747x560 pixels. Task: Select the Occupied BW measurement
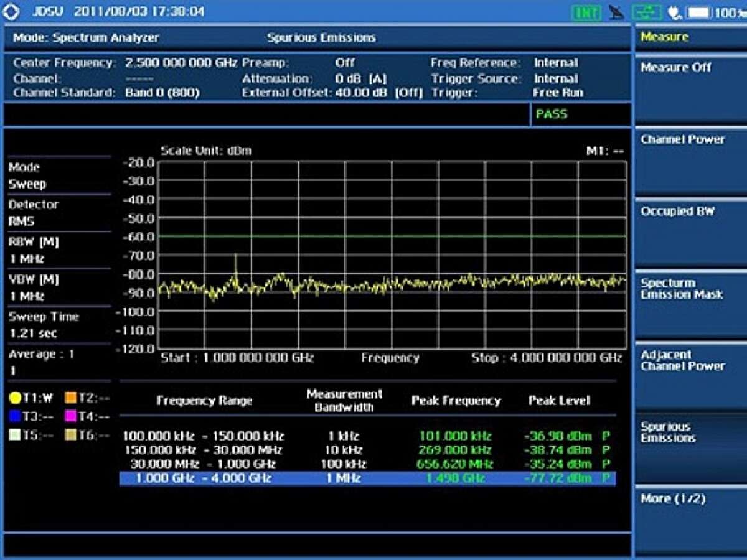[690, 232]
